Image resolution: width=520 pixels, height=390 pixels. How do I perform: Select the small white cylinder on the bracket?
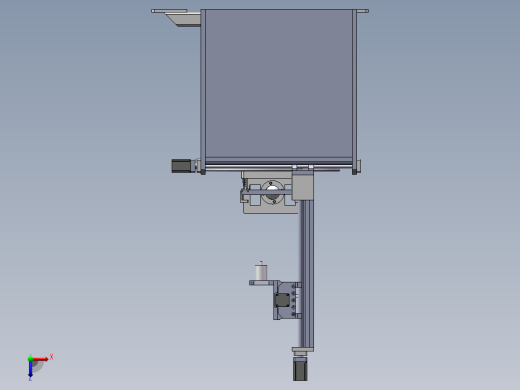tap(261, 272)
